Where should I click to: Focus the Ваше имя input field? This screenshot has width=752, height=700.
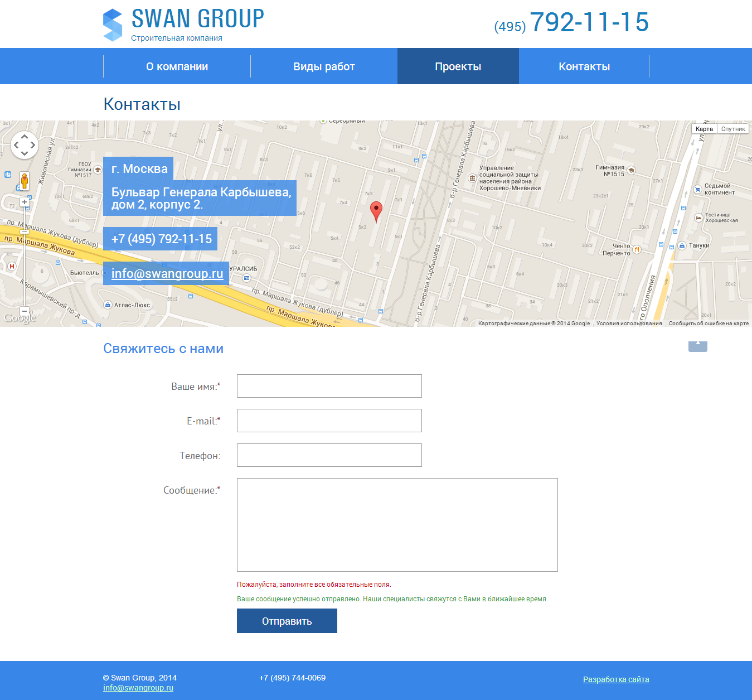(329, 386)
